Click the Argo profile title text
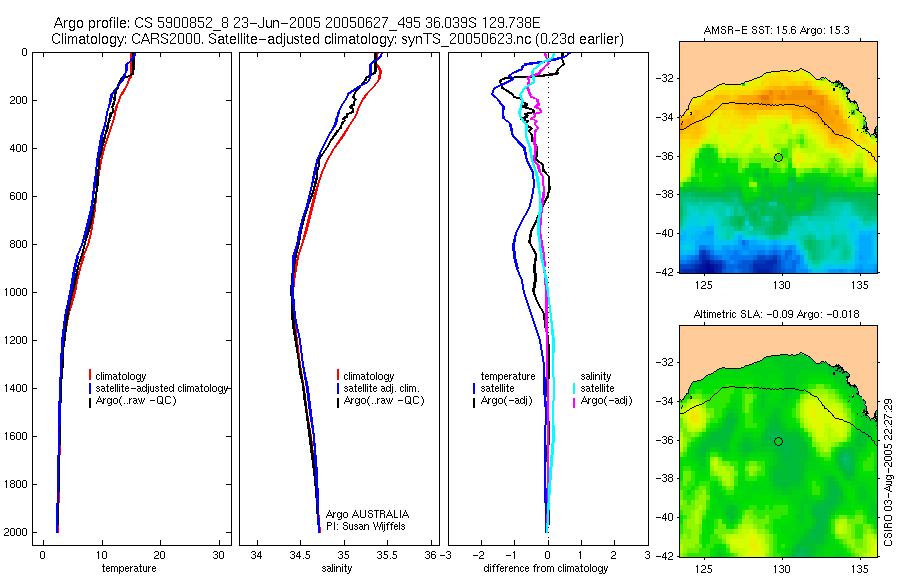900x580 pixels. (x=297, y=23)
